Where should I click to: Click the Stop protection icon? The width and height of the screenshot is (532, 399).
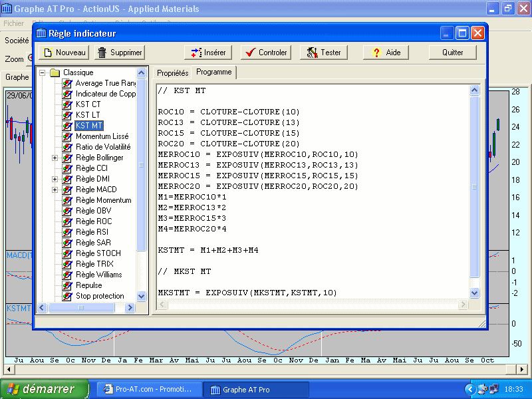click(67, 296)
